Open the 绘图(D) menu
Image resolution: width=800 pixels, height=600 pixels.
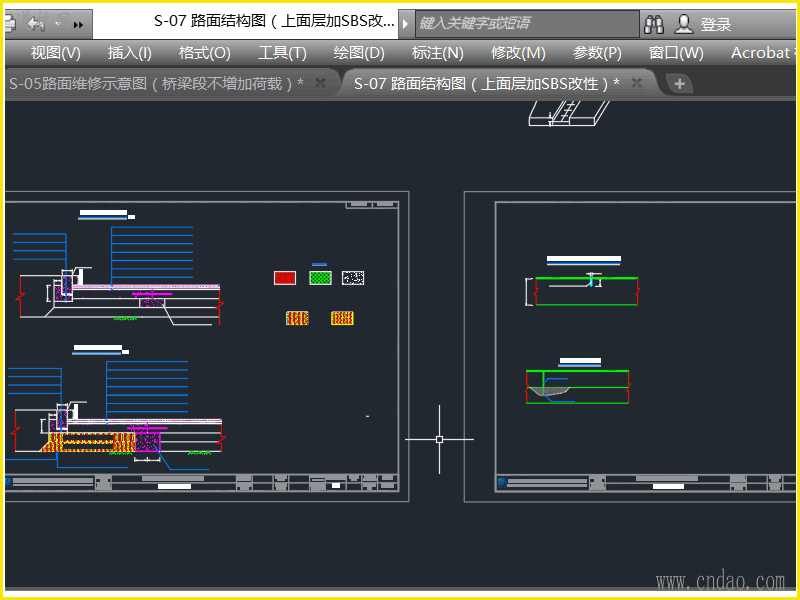pos(359,53)
